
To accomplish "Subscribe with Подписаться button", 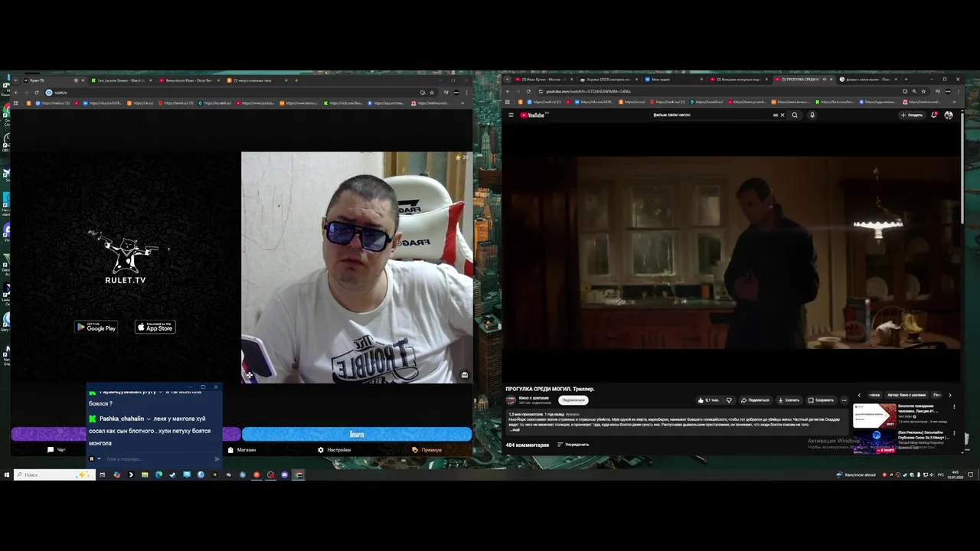I will pos(573,400).
